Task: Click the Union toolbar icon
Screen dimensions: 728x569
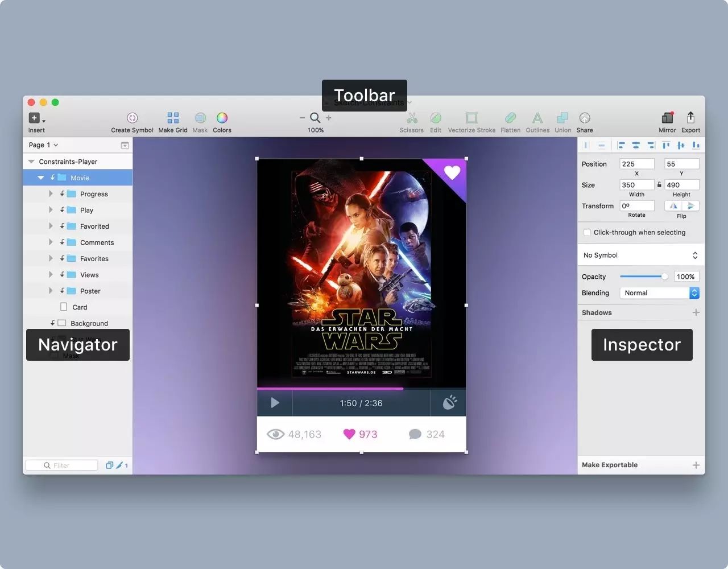Action: point(562,118)
